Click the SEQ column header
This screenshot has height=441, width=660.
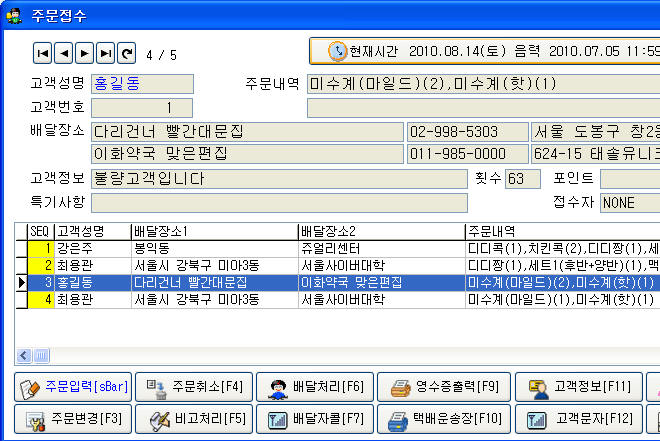click(40, 231)
